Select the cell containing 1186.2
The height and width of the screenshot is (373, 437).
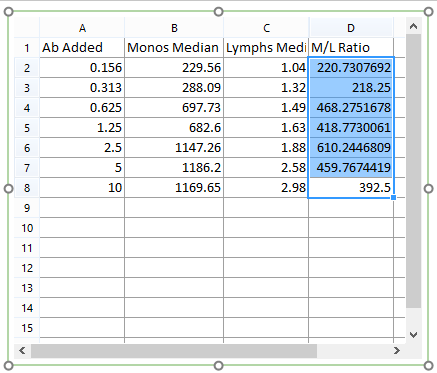click(174, 168)
